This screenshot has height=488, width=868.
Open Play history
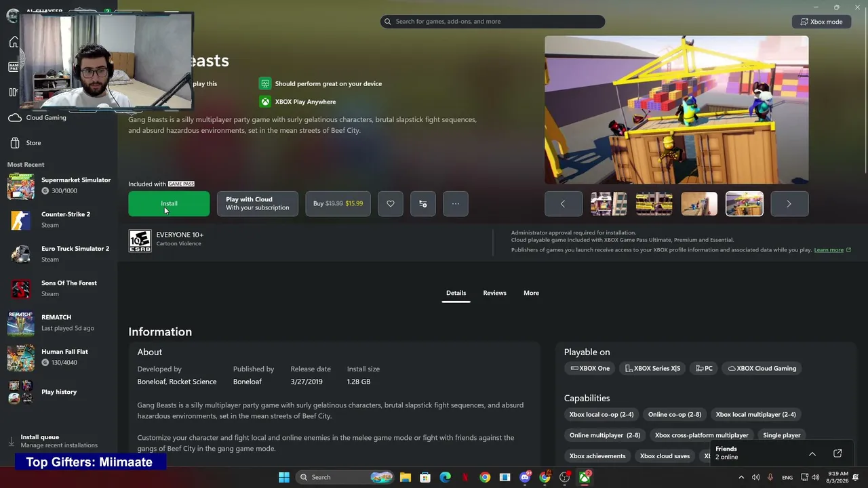(x=58, y=392)
